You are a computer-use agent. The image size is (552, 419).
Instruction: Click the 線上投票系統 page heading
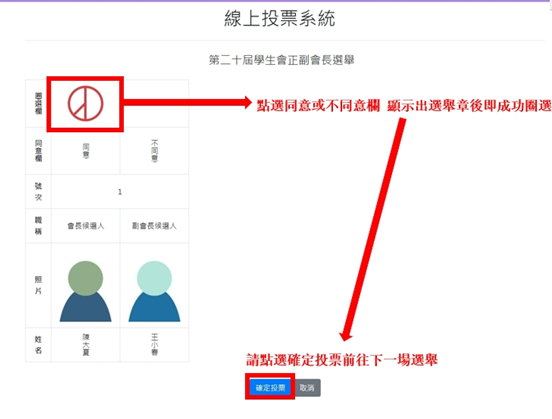click(x=280, y=18)
